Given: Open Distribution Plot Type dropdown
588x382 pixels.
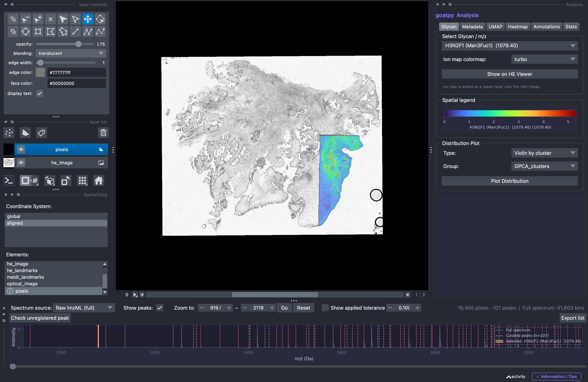Looking at the screenshot, I should coord(544,153).
